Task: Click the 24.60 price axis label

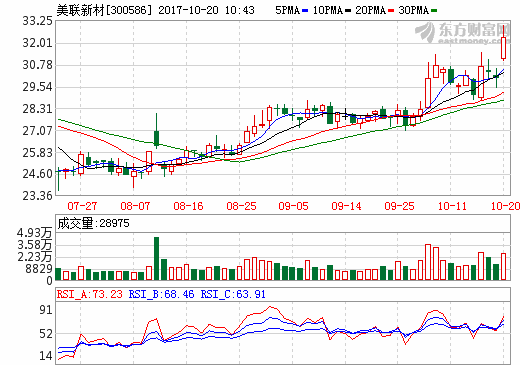Action: tap(37, 174)
